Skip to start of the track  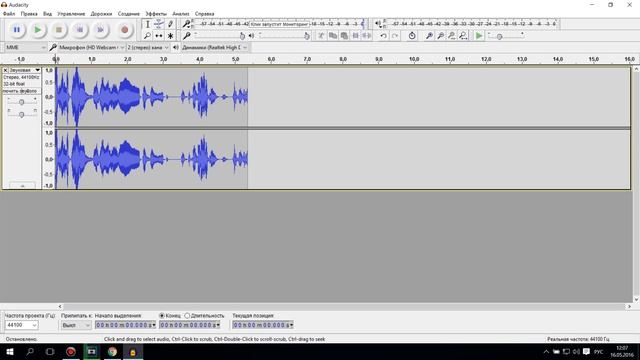80,30
